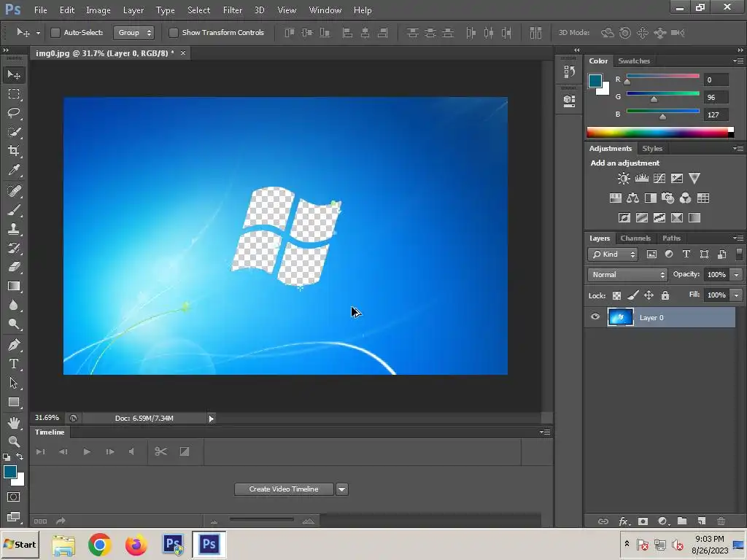Image resolution: width=747 pixels, height=560 pixels.
Task: Toggle lock transparent pixels
Action: pos(616,295)
